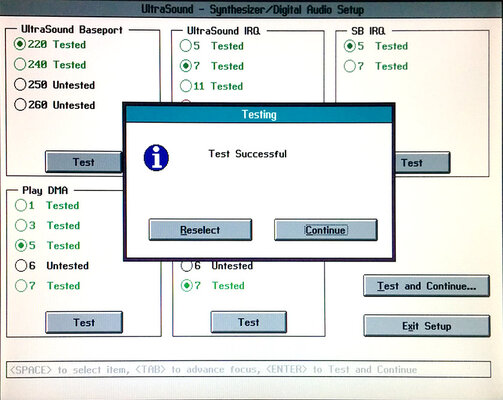Click Test button under Play DMA
This screenshot has height=400, width=503.
click(84, 322)
